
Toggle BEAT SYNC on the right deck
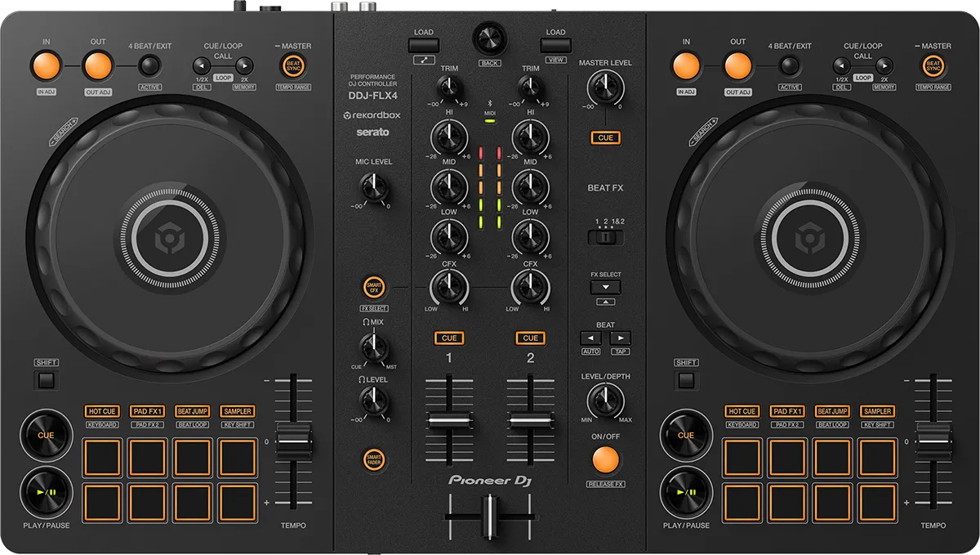coord(933,65)
